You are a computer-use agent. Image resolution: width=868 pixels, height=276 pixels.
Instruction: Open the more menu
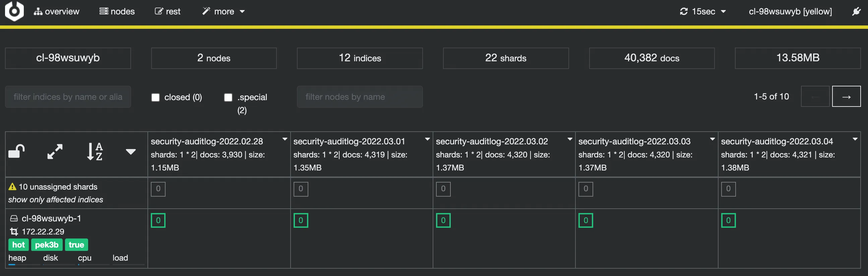tap(224, 11)
